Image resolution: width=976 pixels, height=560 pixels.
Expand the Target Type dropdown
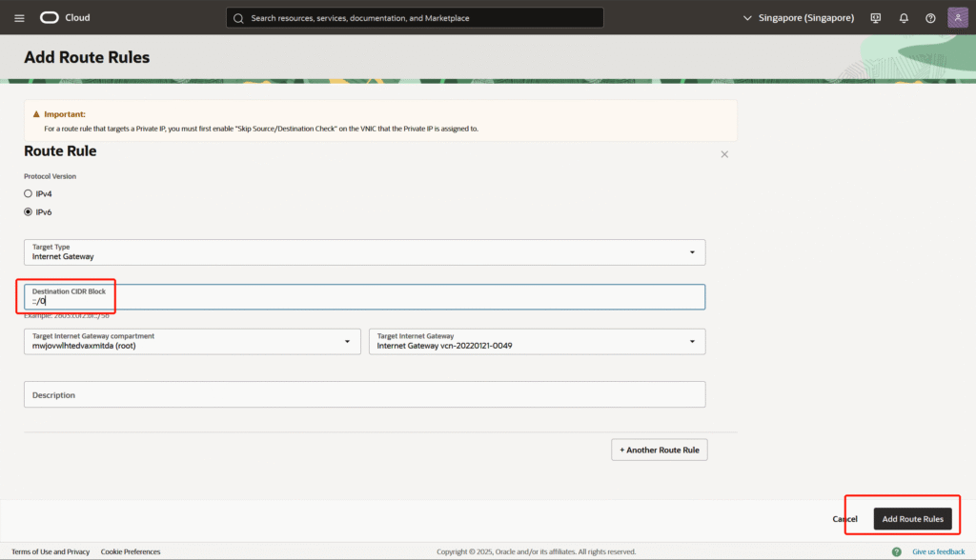(364, 252)
